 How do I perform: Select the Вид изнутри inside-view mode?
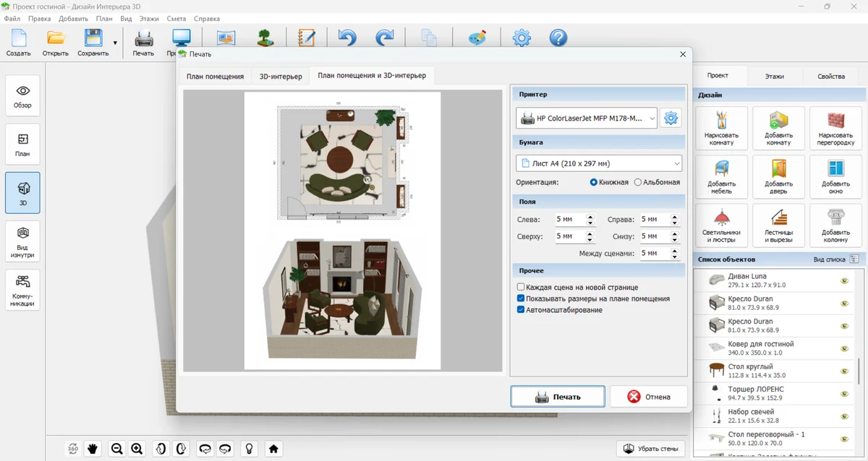point(22,241)
